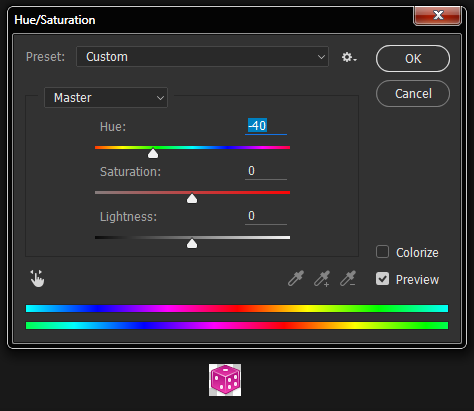
Task: Click the Hue slider handle
Action: pos(153,153)
